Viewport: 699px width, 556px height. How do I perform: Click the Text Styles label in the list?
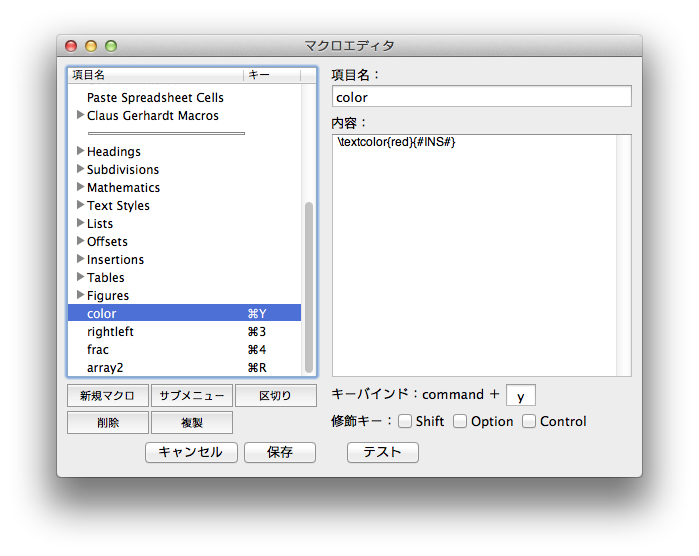(x=118, y=206)
